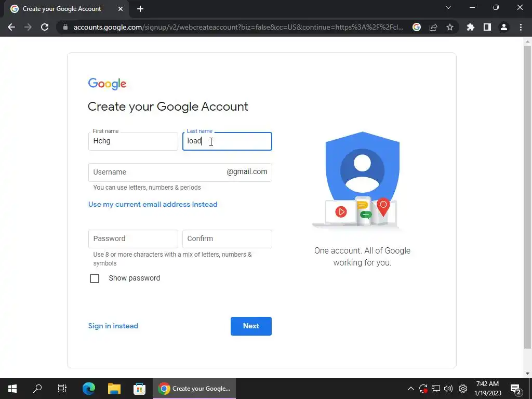This screenshot has width=532, height=399.
Task: Click the "@gmail.com" suffix text
Action: [x=247, y=172]
